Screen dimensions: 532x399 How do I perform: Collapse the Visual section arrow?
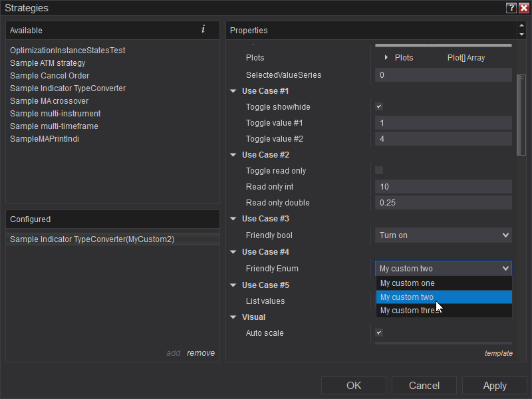point(233,317)
